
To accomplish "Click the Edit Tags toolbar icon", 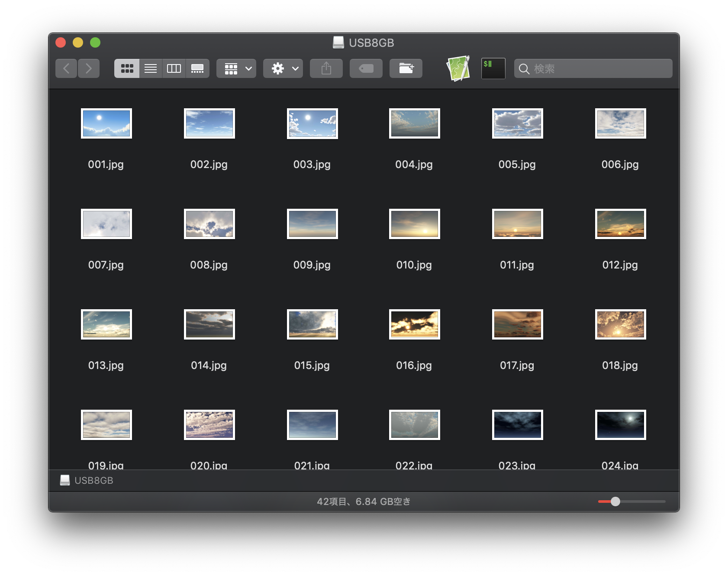I will pos(366,68).
